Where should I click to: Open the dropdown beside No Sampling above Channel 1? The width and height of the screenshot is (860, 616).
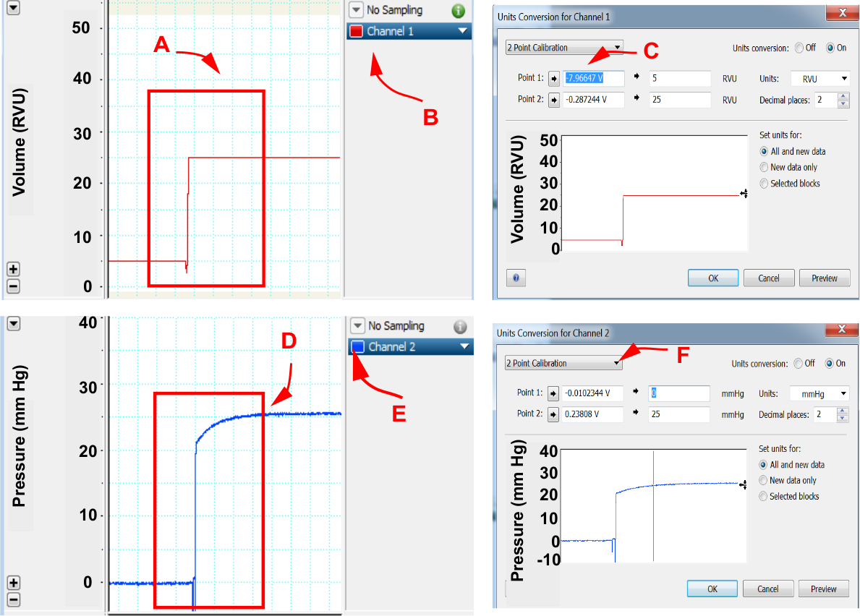pos(356,10)
